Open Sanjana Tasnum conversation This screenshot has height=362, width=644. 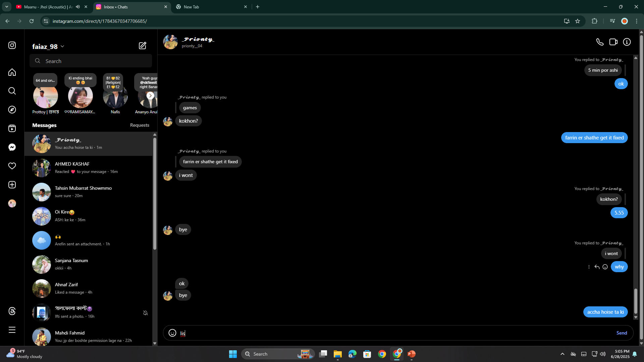click(89, 264)
